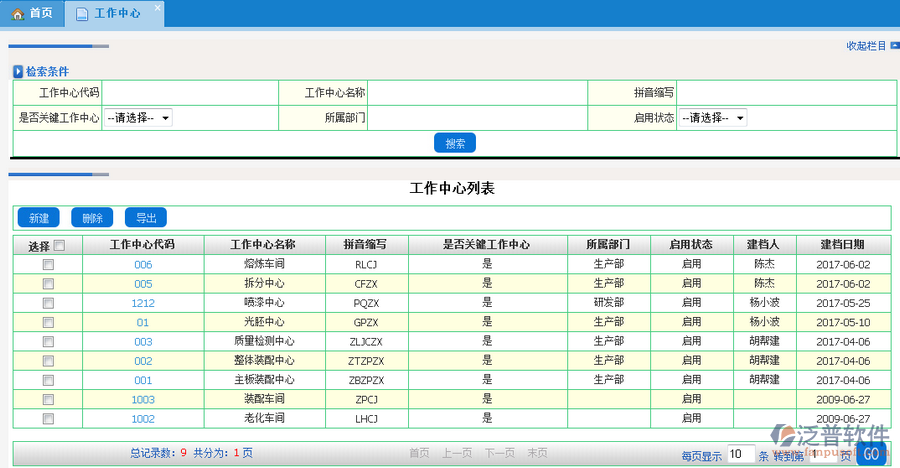Click the collapse icon next to 收起栏目
Image resolution: width=900 pixels, height=468 pixels.
(893, 45)
